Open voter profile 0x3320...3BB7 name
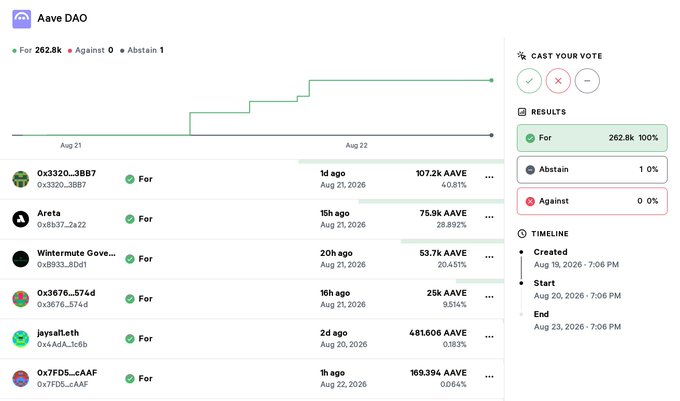680x401 pixels. click(66, 173)
